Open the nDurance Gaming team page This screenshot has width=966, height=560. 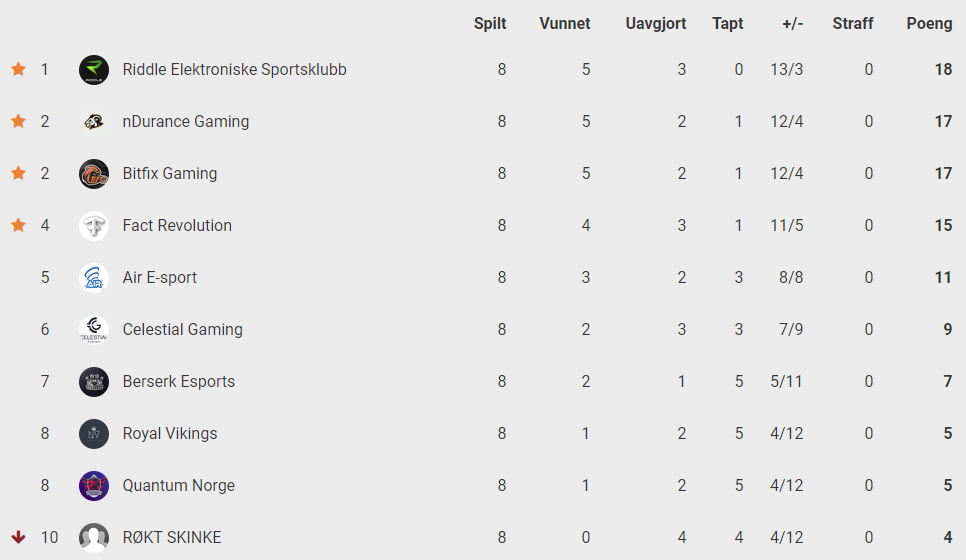tap(185, 121)
